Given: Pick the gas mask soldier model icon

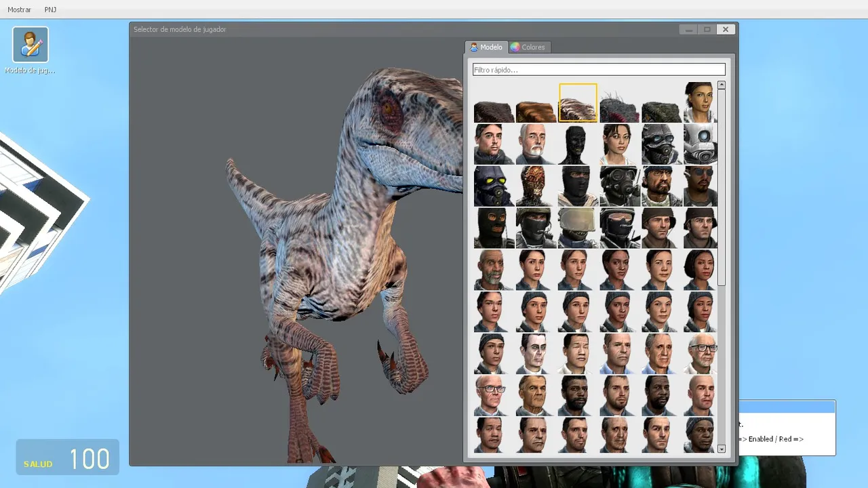Looking at the screenshot, I should pos(620,186).
